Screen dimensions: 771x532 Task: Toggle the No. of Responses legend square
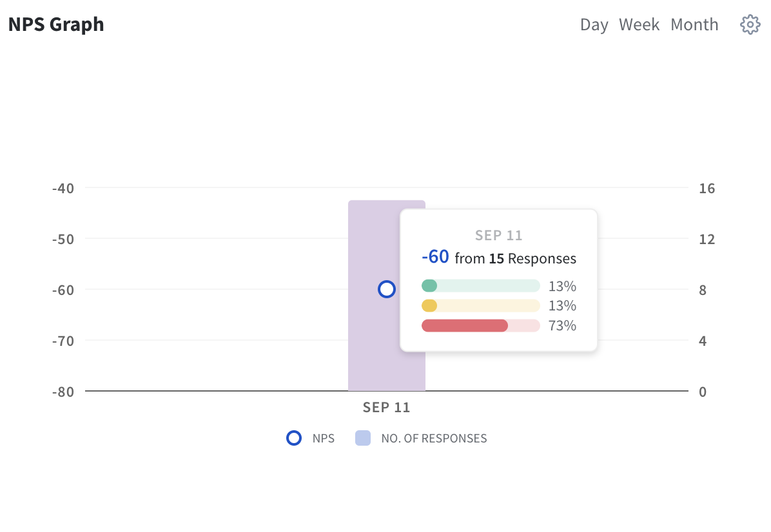click(x=363, y=439)
